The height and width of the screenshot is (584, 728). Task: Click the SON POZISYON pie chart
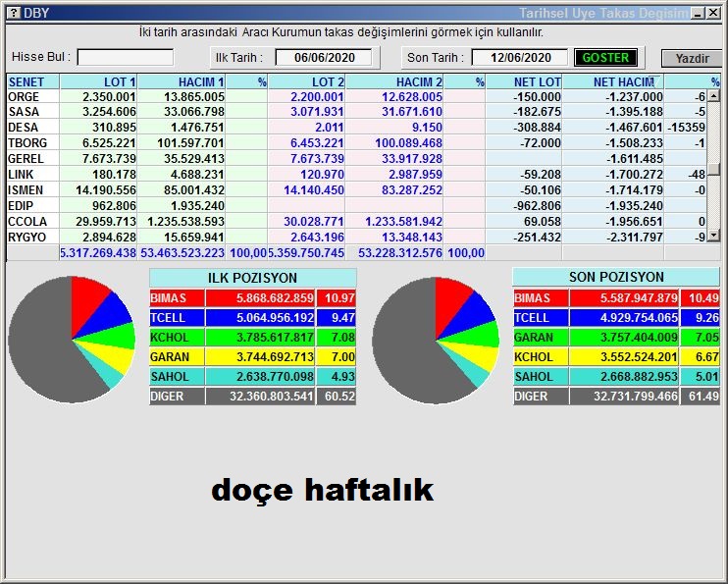pos(436,341)
